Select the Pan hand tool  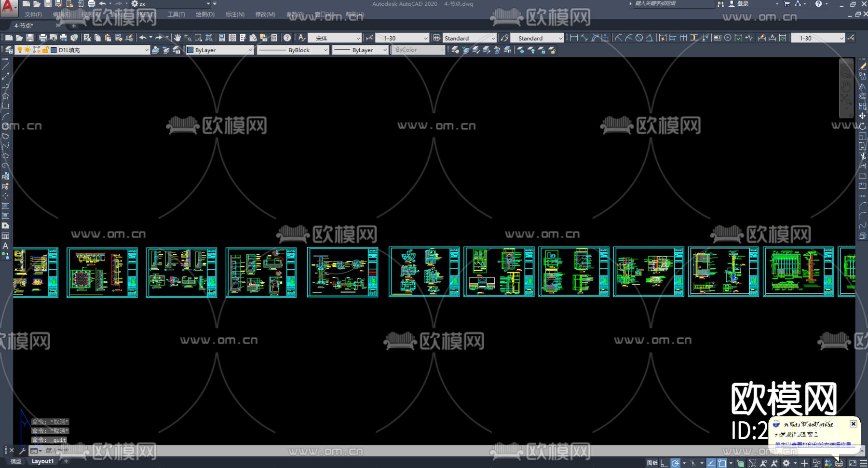[177, 38]
